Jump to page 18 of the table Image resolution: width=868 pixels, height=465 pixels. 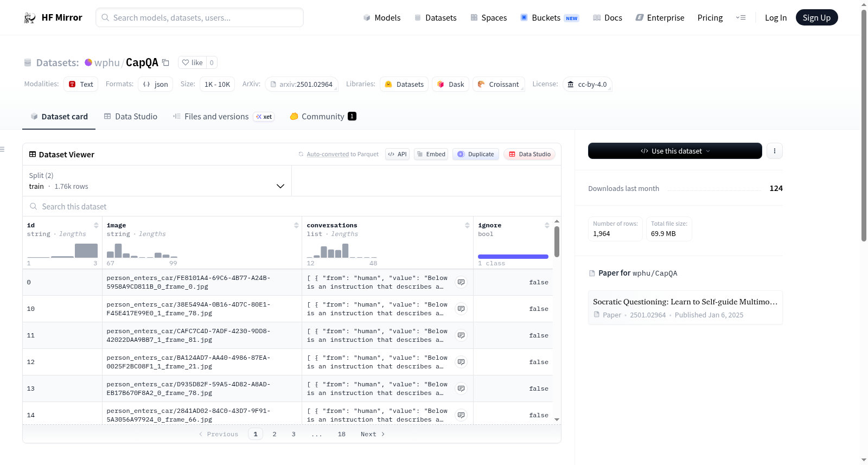point(342,434)
